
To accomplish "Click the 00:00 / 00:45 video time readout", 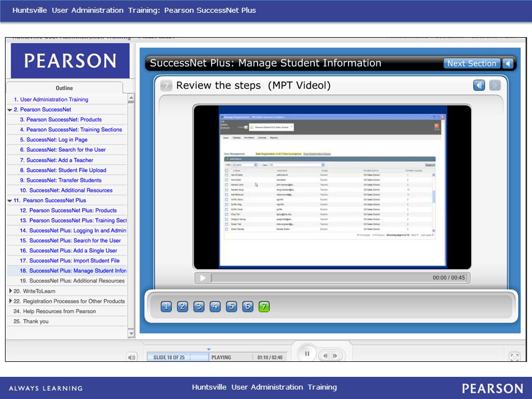I will point(448,278).
